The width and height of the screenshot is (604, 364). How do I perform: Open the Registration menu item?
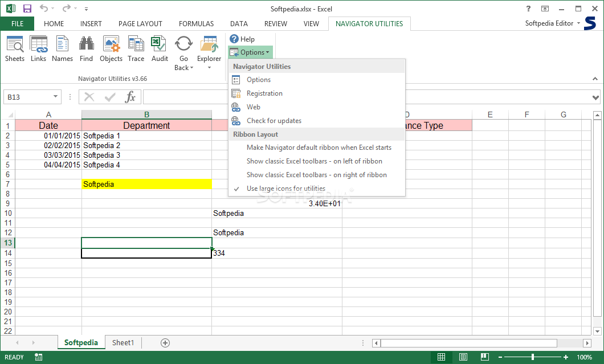317,93
